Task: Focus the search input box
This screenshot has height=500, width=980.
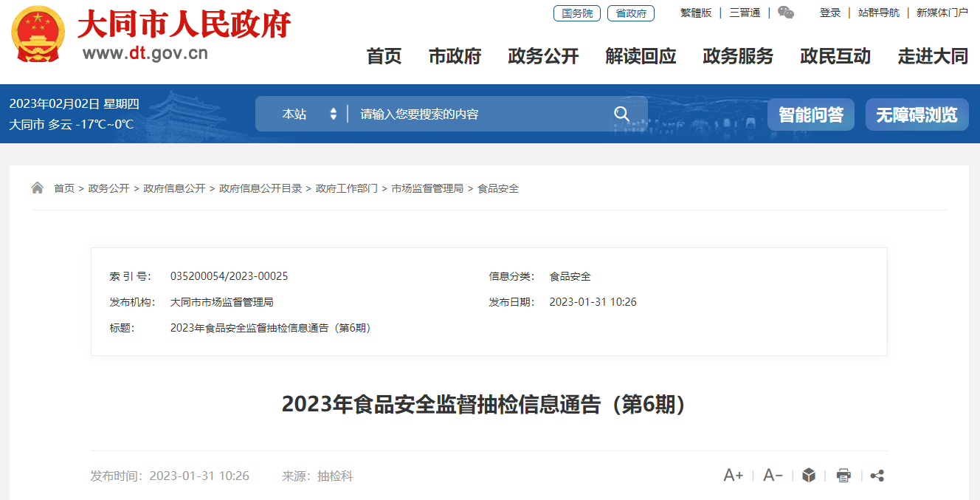Action: pyautogui.click(x=480, y=114)
